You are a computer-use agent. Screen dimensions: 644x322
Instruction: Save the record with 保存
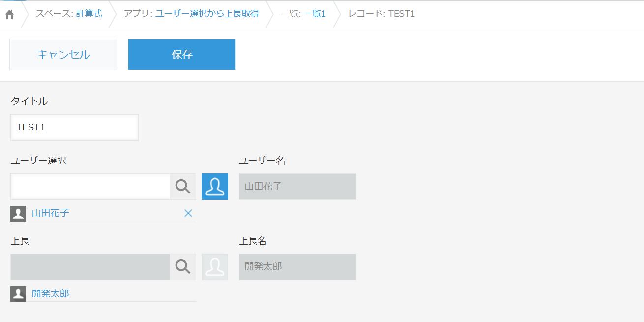(182, 55)
